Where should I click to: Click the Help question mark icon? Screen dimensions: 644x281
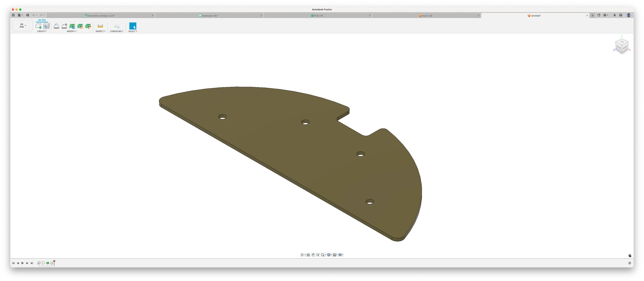click(x=621, y=15)
